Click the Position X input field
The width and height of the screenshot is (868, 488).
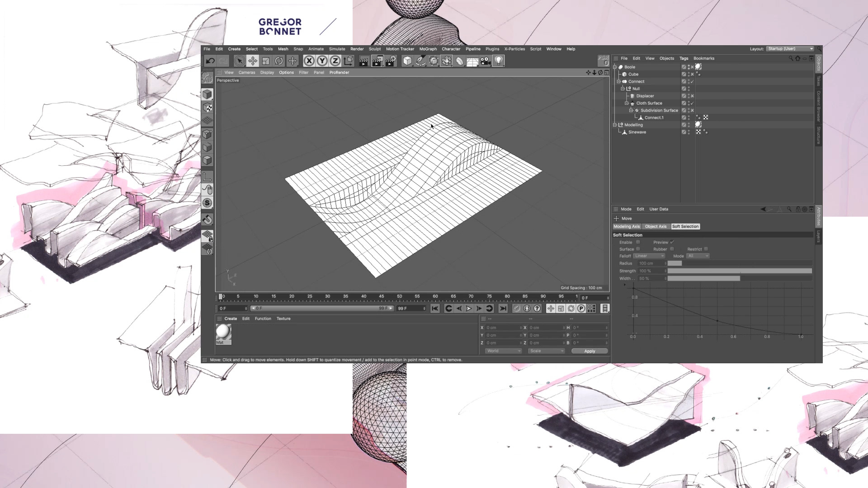pos(503,328)
